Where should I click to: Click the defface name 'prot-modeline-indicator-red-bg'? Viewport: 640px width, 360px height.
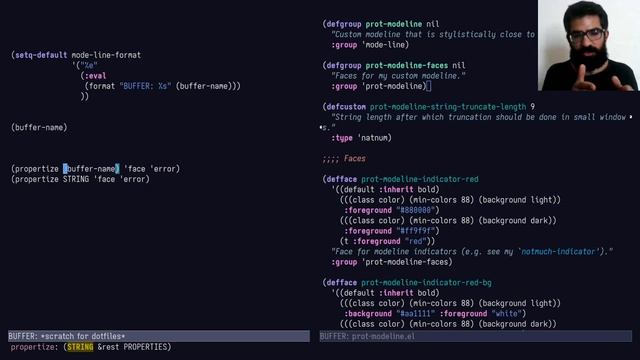[x=426, y=283]
